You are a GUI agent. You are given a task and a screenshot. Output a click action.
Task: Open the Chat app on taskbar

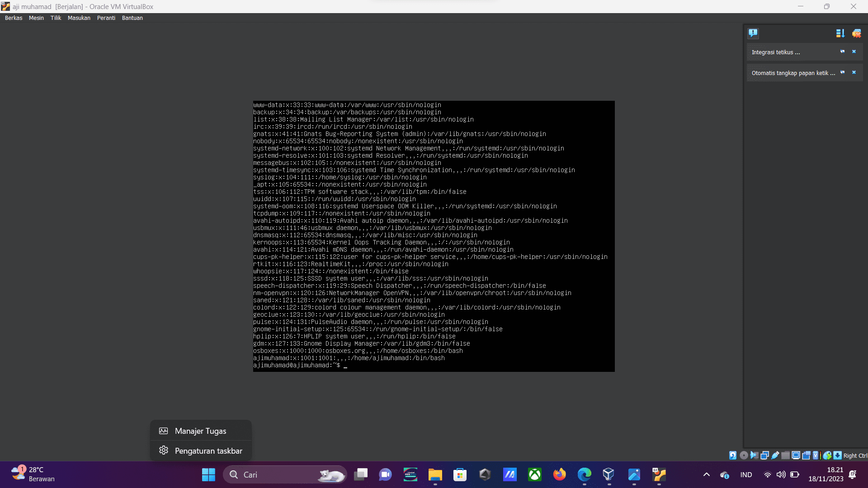pyautogui.click(x=385, y=474)
